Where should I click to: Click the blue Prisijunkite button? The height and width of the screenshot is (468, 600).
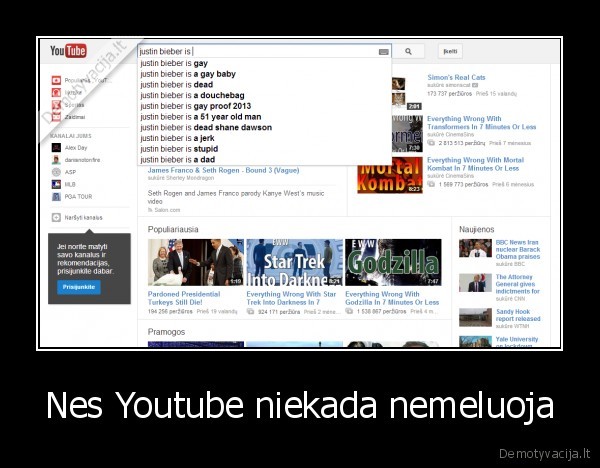pyautogui.click(x=79, y=287)
